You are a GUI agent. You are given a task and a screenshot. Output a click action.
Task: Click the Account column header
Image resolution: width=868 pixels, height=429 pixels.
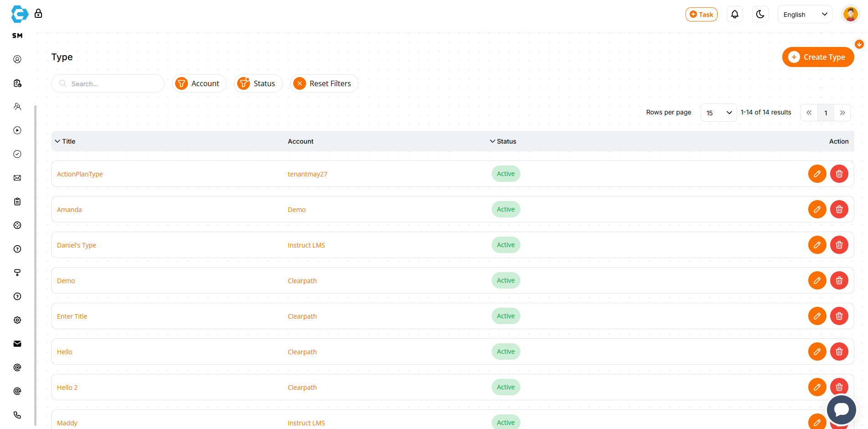(301, 141)
